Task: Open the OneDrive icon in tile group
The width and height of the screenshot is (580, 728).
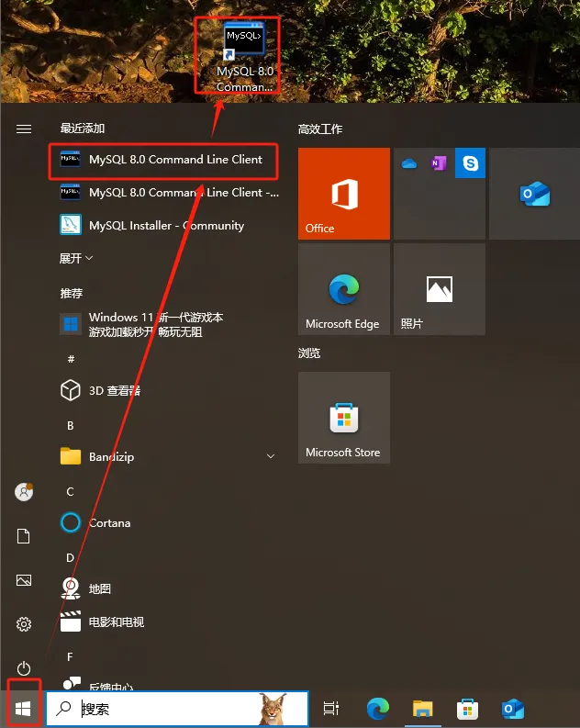Action: (408, 163)
